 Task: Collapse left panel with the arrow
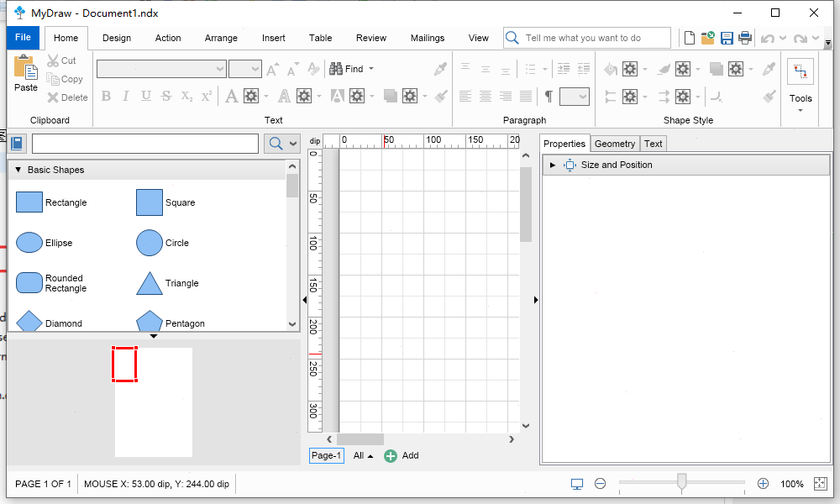coord(304,300)
